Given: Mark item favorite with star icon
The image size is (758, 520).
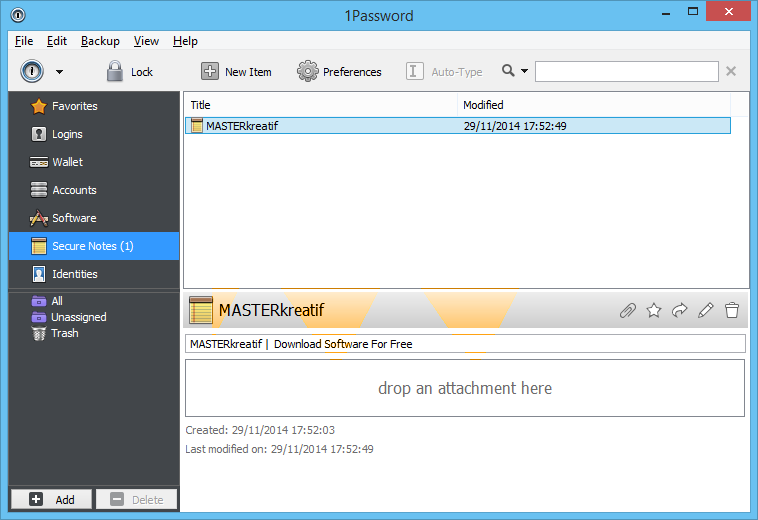Looking at the screenshot, I should [x=654, y=310].
